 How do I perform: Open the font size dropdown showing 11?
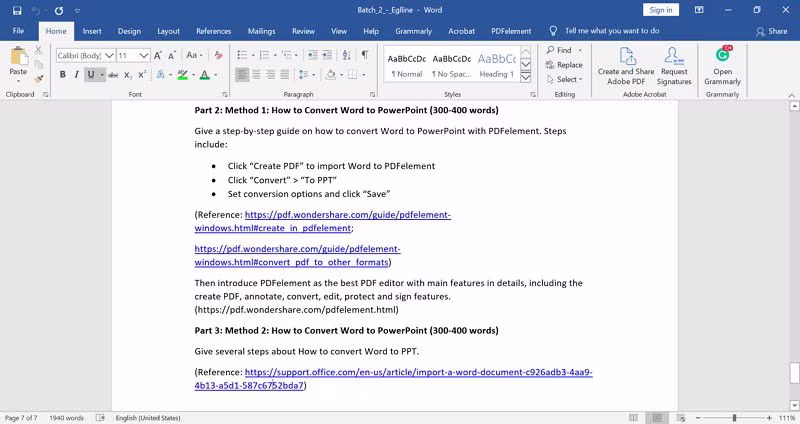(144, 55)
